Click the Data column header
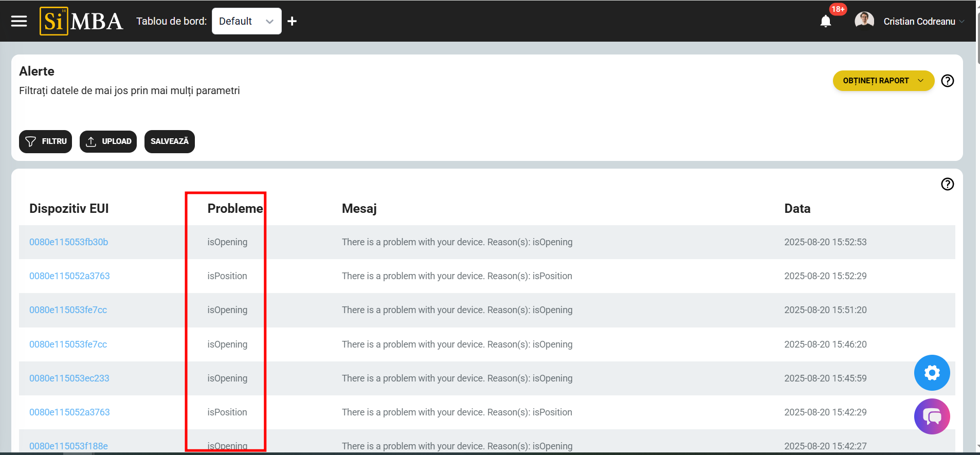Screen dimensions: 980x455 [797, 209]
